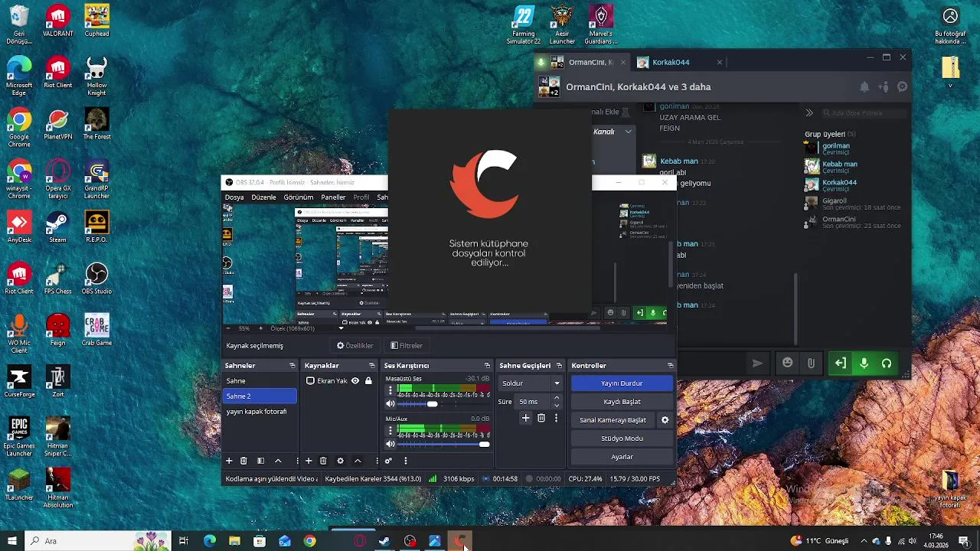Open VALORANT desktop shortcut
Screen dimensions: 980x551
coord(58,21)
